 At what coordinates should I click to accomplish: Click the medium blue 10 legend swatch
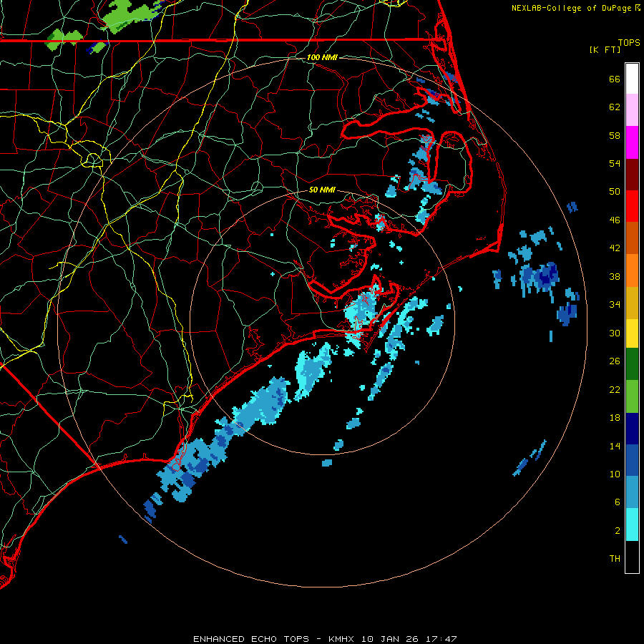tap(632, 460)
